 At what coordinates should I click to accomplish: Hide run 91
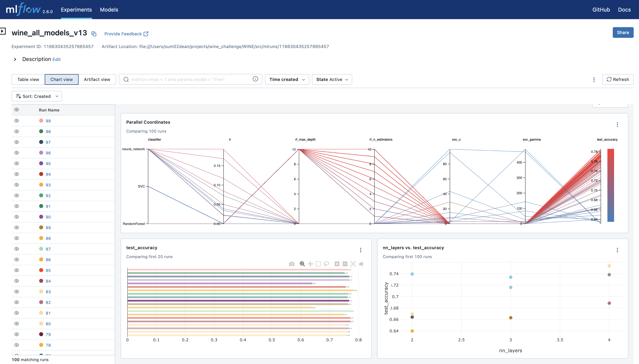pos(17,206)
